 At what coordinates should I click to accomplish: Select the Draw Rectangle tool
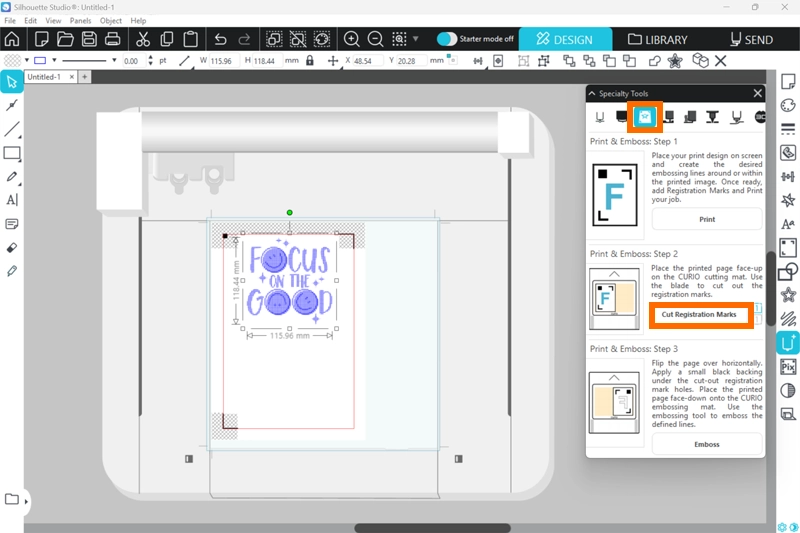12,153
